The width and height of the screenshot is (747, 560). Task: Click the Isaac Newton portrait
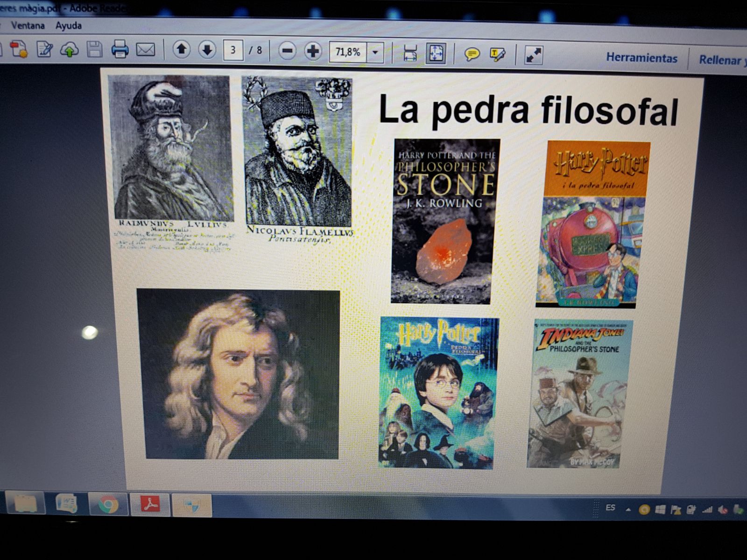(x=239, y=374)
